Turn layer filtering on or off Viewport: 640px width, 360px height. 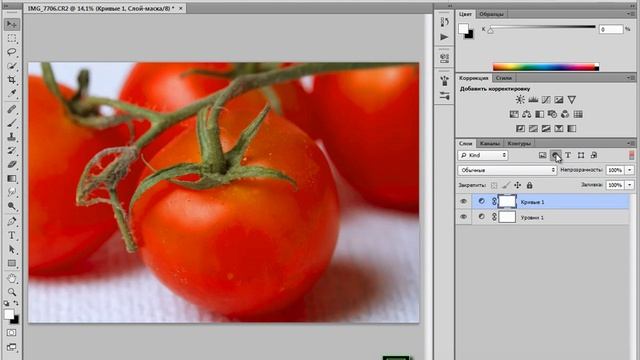(631, 155)
